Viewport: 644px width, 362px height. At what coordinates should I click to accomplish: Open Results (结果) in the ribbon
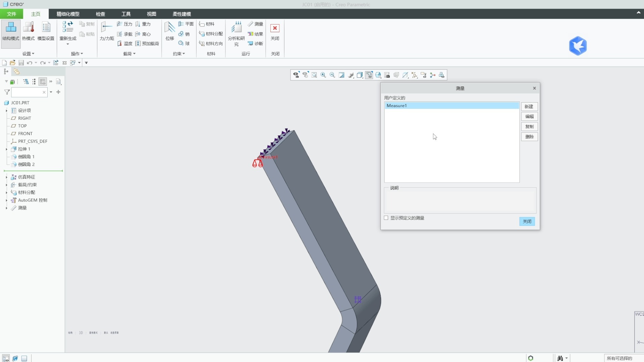256,34
